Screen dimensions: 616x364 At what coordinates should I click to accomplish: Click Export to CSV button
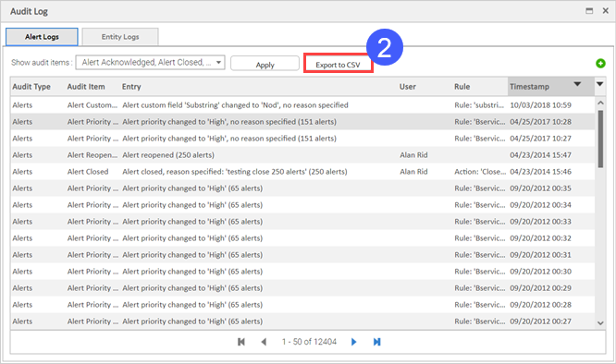click(x=338, y=64)
